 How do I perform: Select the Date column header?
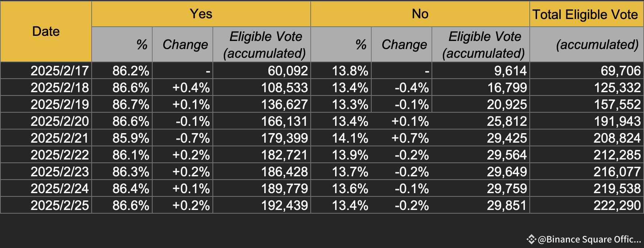46,31
